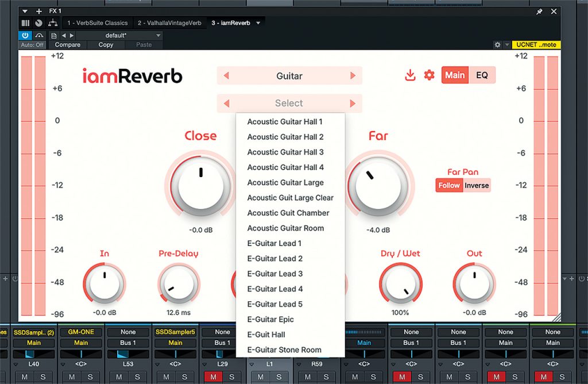Mute the mixer channel panned L40
Viewport: 588px width, 384px height.
click(25, 377)
